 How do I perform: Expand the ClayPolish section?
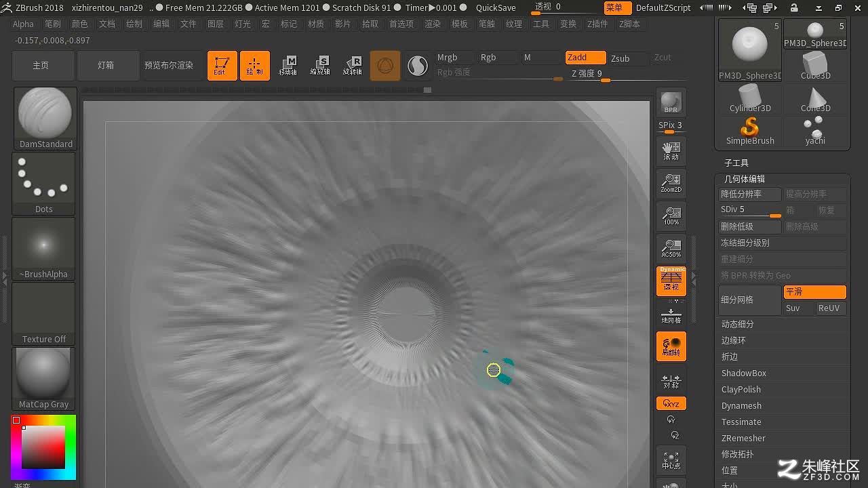coord(741,390)
